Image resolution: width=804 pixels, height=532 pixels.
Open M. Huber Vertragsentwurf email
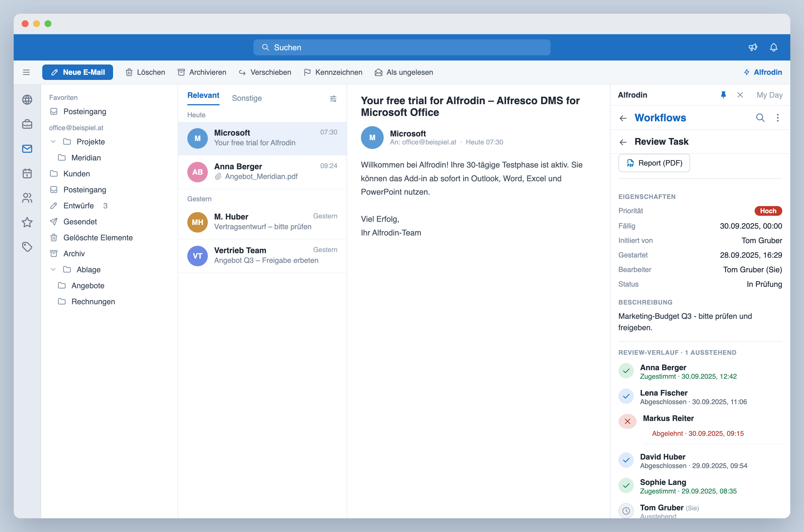pyautogui.click(x=262, y=222)
